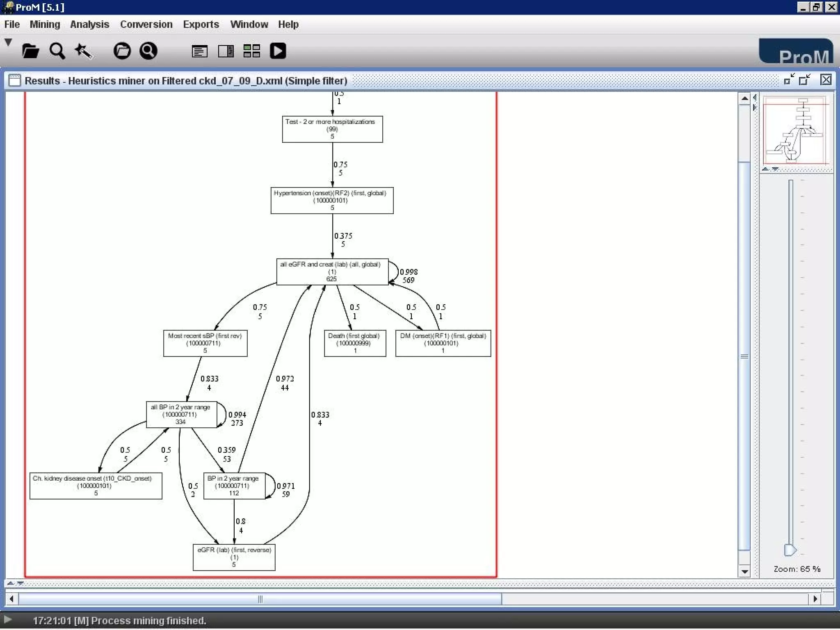Viewport: 840px width, 630px height.
Task: Collapse side pane with left divider arrow
Action: [755, 98]
